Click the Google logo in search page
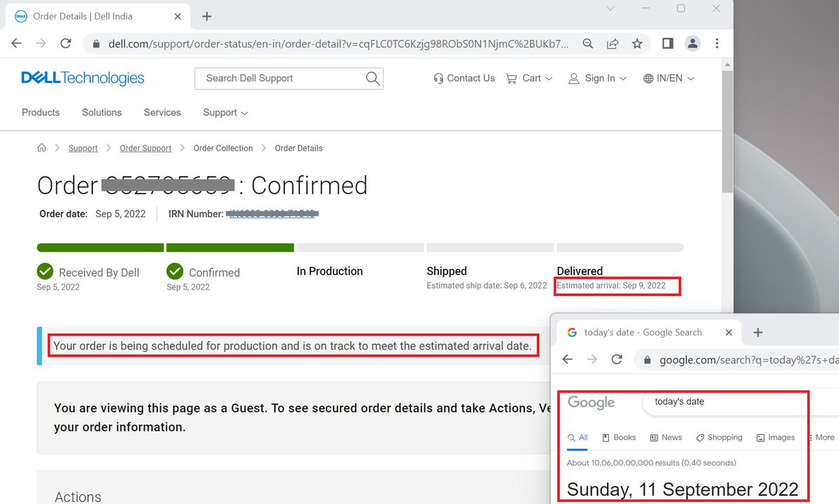Image resolution: width=839 pixels, height=504 pixels. pos(591,403)
